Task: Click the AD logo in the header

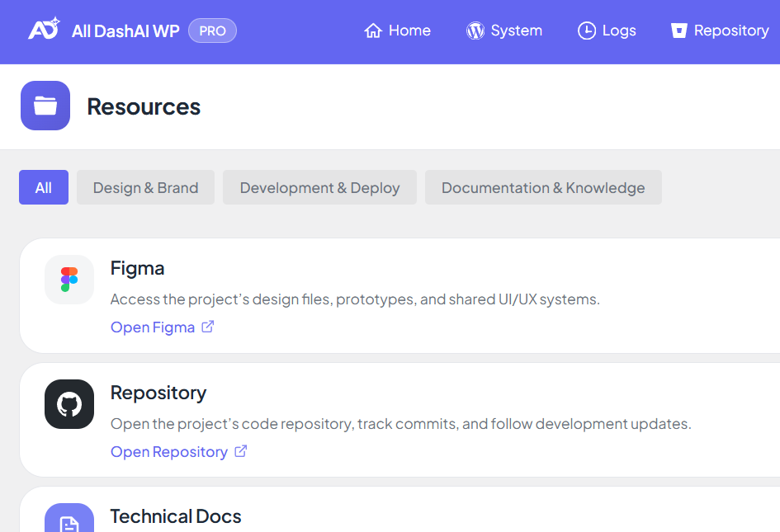Action: 44,30
